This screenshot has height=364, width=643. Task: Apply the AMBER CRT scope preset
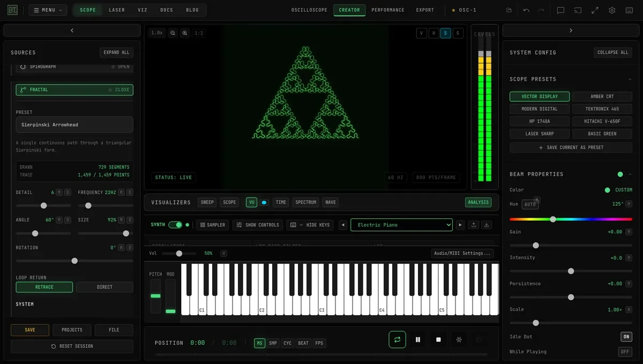[602, 96]
